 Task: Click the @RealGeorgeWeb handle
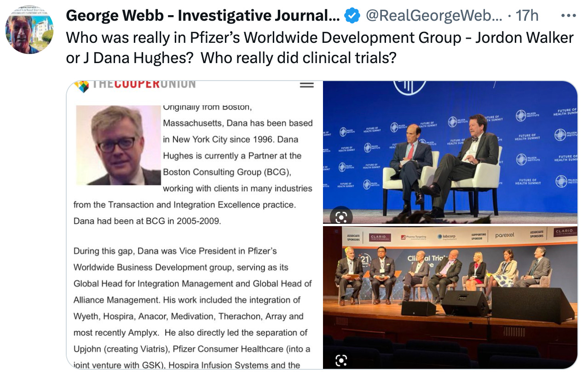[x=434, y=16]
